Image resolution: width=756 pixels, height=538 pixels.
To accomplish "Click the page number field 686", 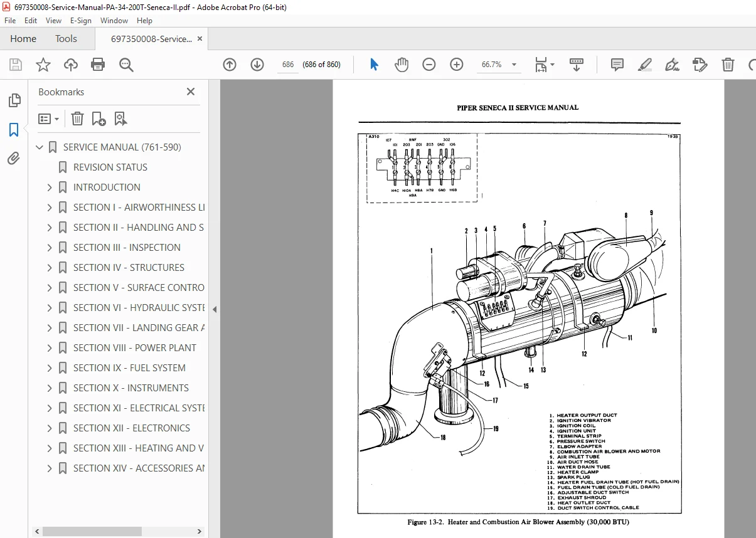I will [288, 65].
